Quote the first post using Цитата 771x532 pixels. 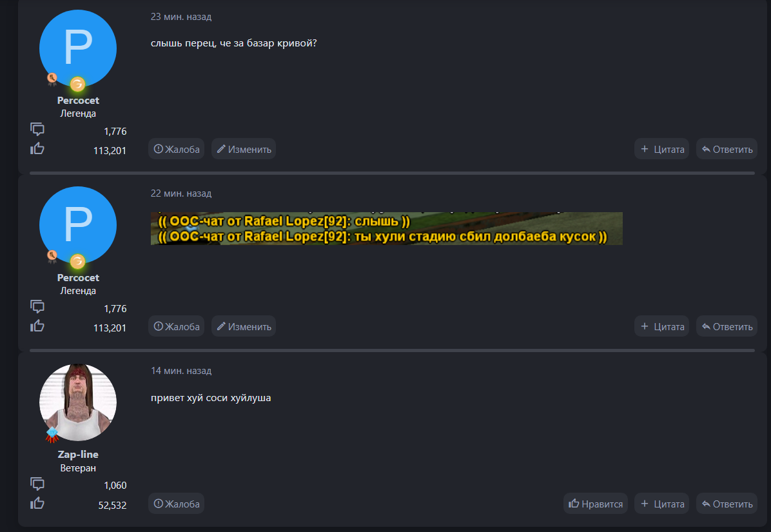[662, 149]
